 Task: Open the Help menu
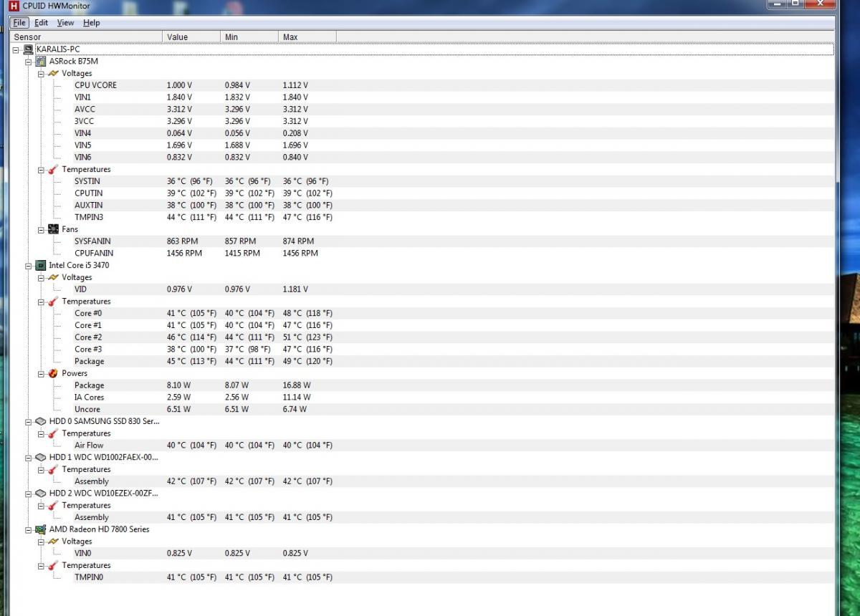pyautogui.click(x=91, y=23)
